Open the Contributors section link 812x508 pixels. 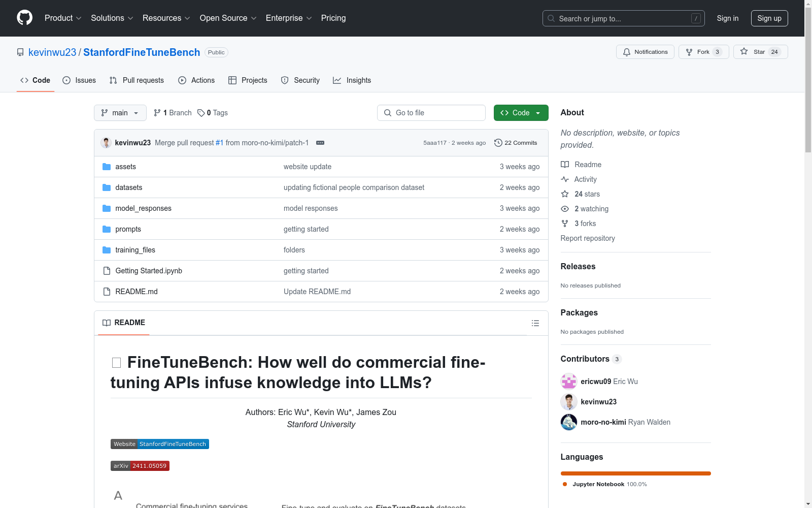pyautogui.click(x=591, y=359)
